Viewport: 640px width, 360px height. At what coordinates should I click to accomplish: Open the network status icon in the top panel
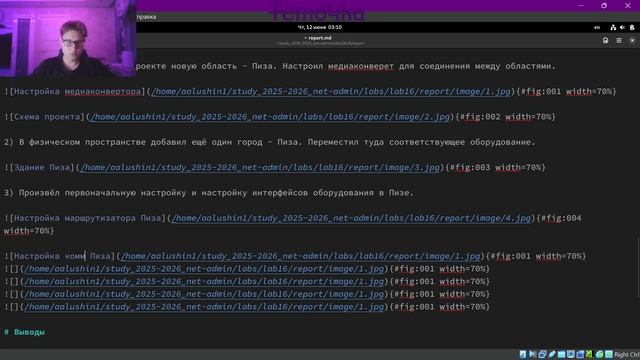point(613,27)
